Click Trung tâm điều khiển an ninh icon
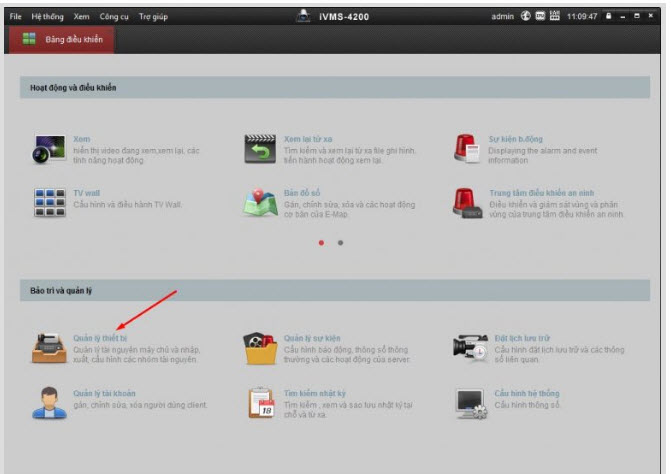Screen dimensions: 671x474 [467, 202]
